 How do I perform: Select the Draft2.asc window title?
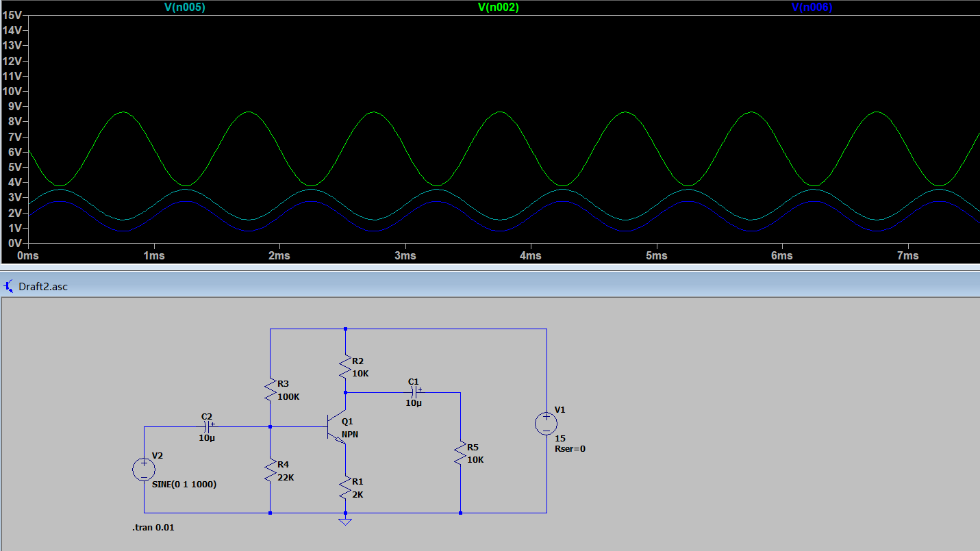point(43,287)
